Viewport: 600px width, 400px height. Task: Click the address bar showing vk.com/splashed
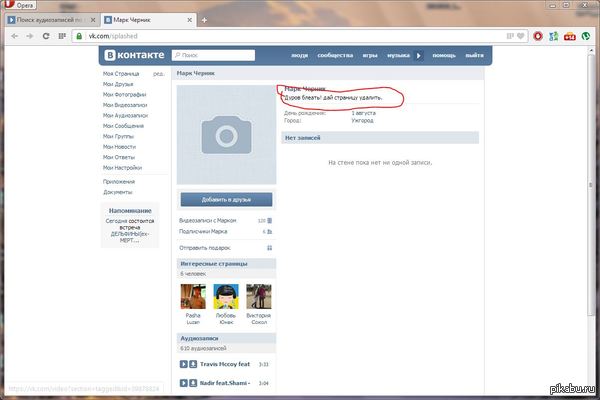pyautogui.click(x=300, y=35)
